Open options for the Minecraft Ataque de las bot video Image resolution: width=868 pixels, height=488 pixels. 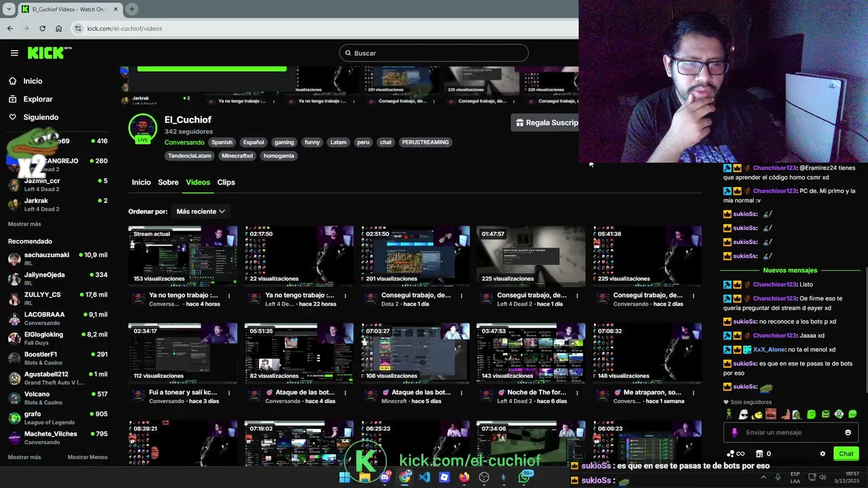(461, 392)
